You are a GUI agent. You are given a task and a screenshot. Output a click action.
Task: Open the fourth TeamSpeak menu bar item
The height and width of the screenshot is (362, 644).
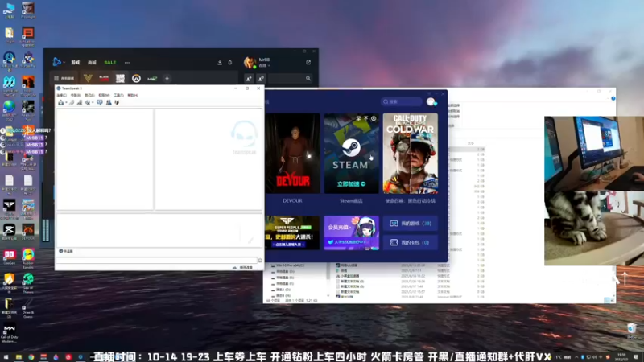click(104, 95)
